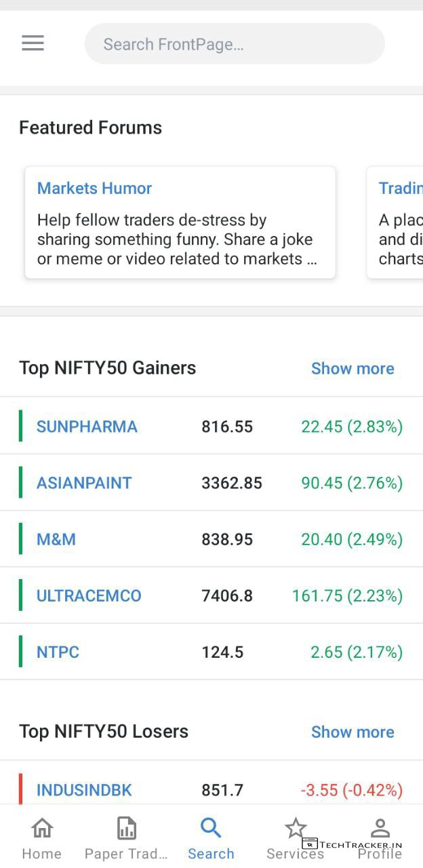Screen dimensions: 423x868
Task: Show more Top NIFTY50 Losers
Action: pyautogui.click(x=352, y=732)
